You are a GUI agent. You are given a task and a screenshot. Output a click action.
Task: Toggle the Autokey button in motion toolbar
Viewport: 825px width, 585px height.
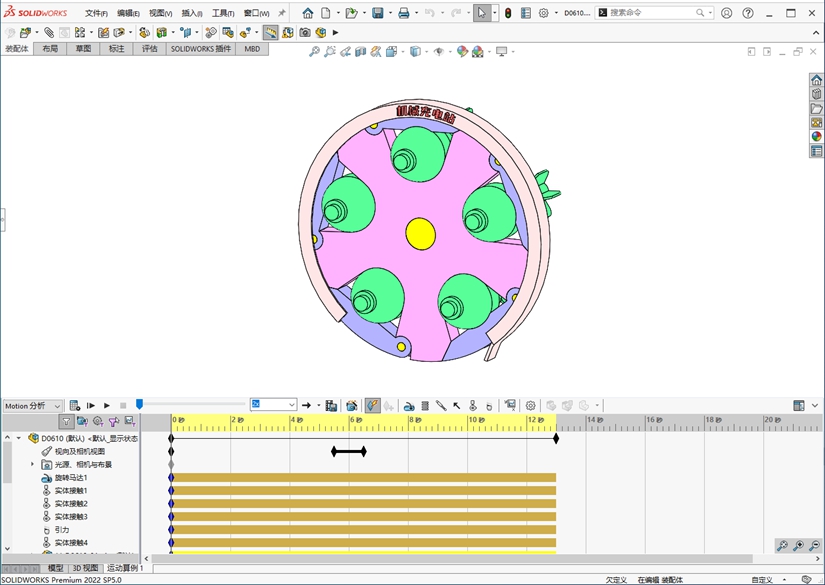[x=371, y=405]
